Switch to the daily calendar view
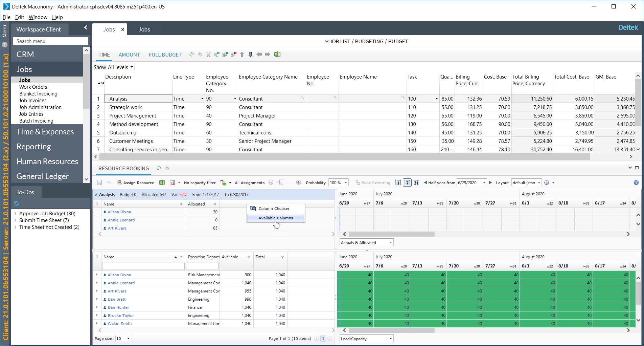 tap(398, 183)
